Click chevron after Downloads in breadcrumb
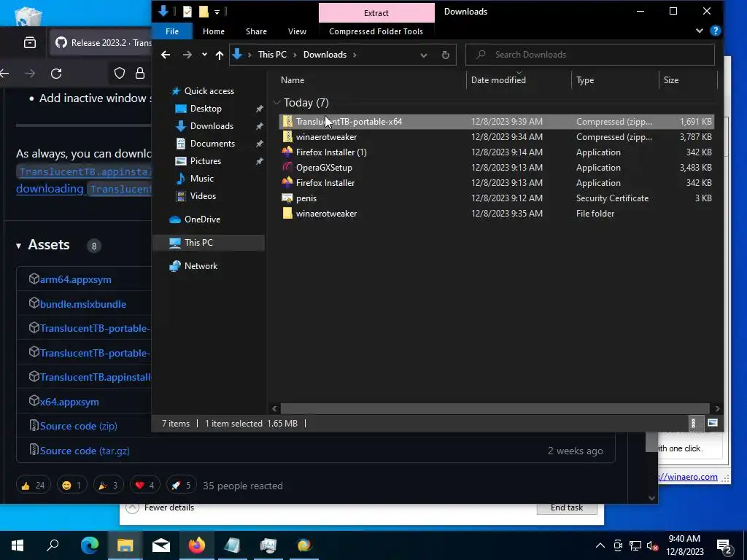 point(355,55)
